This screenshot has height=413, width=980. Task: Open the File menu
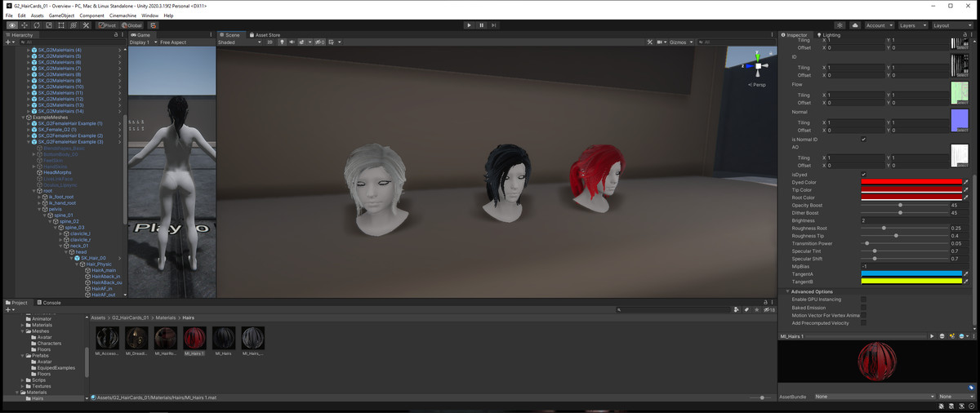9,16
